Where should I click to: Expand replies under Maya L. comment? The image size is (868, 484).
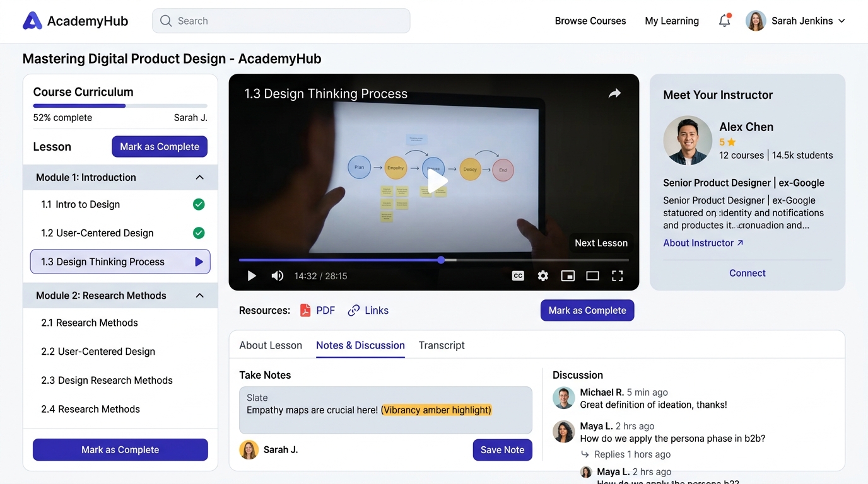(x=626, y=454)
